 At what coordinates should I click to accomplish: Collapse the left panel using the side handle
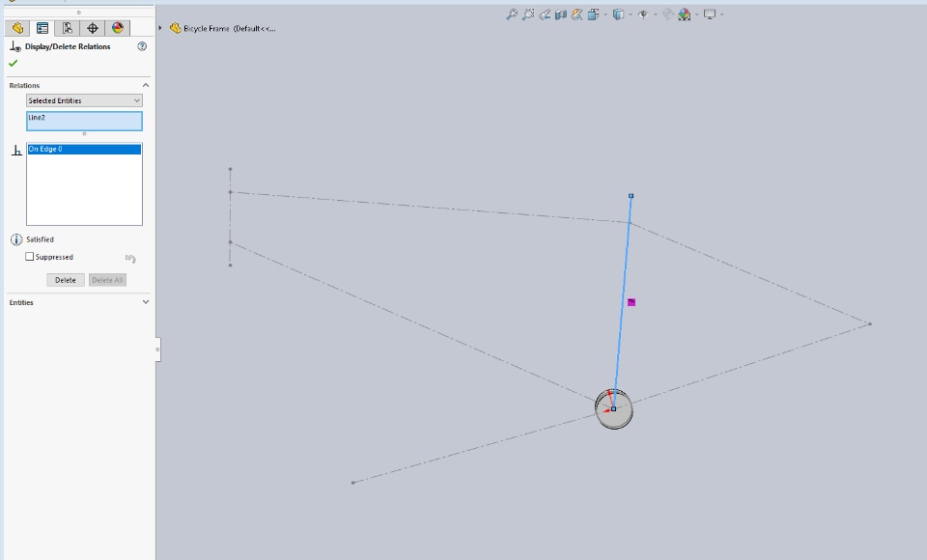click(157, 350)
